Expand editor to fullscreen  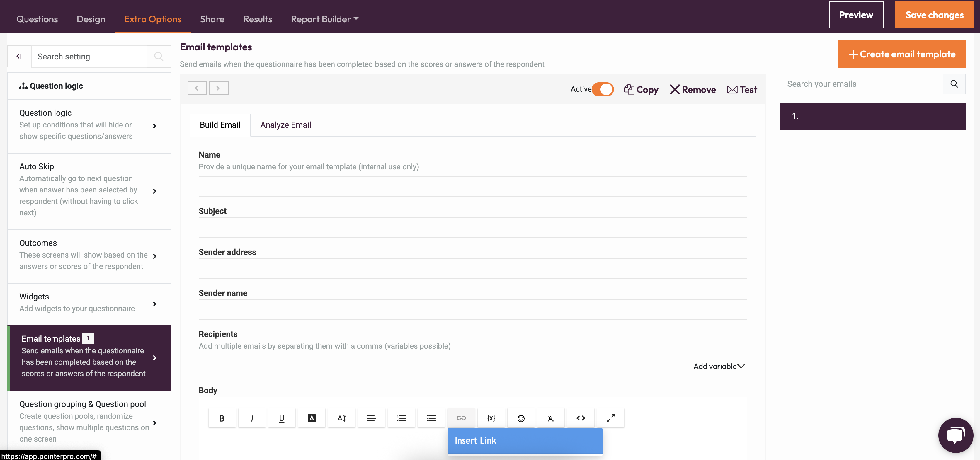click(x=611, y=418)
